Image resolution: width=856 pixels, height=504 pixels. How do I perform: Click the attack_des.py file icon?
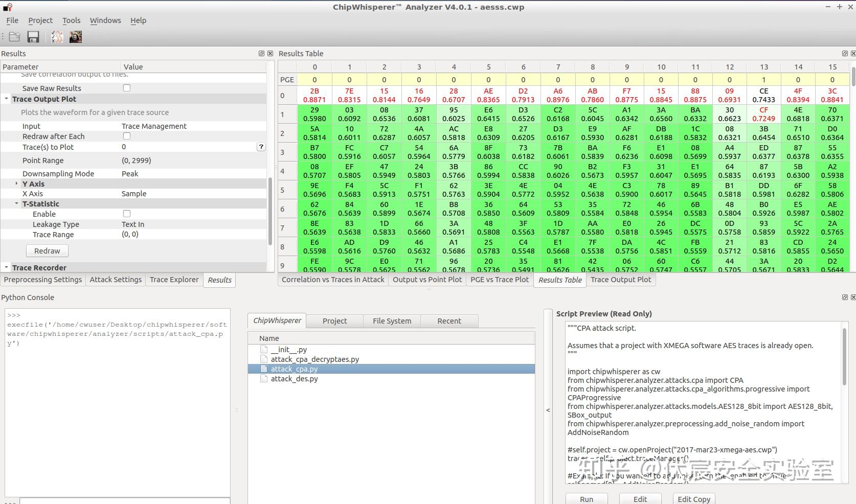(x=264, y=379)
